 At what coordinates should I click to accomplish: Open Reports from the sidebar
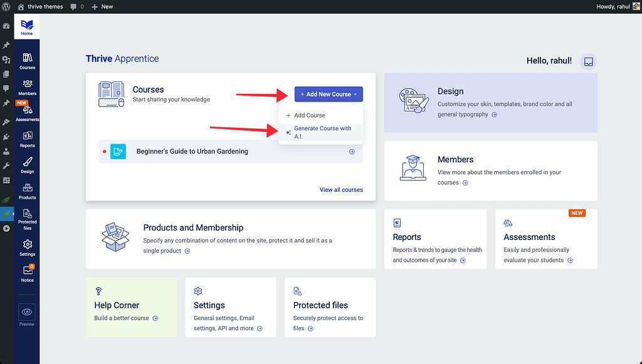27,138
